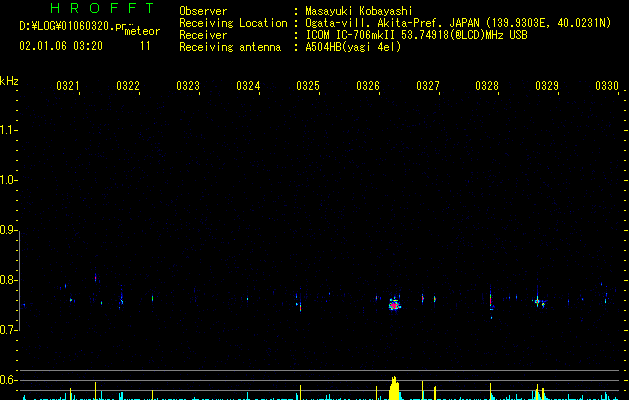
Task: Click the 0323 time axis marker
Action: point(188,85)
